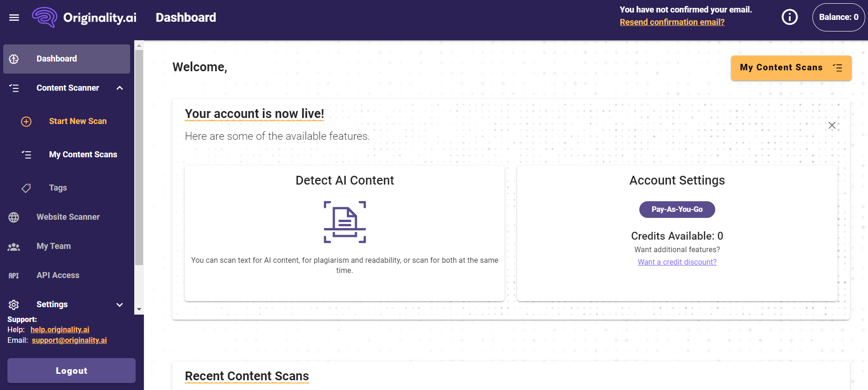The height and width of the screenshot is (390, 868).
Task: Click the Tags label icon
Action: pyautogui.click(x=26, y=188)
